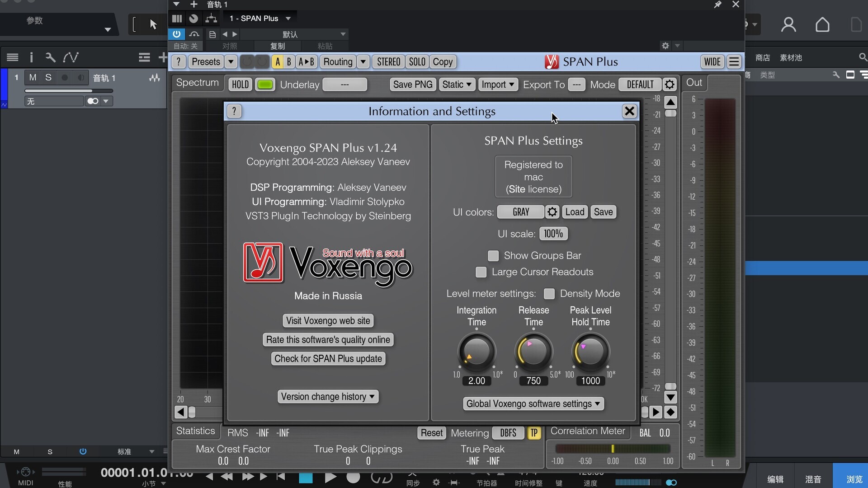Open Version change history dropdown
This screenshot has width=868, height=488.
(x=328, y=396)
